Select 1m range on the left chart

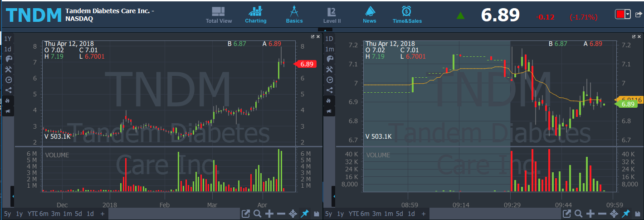coord(67,214)
